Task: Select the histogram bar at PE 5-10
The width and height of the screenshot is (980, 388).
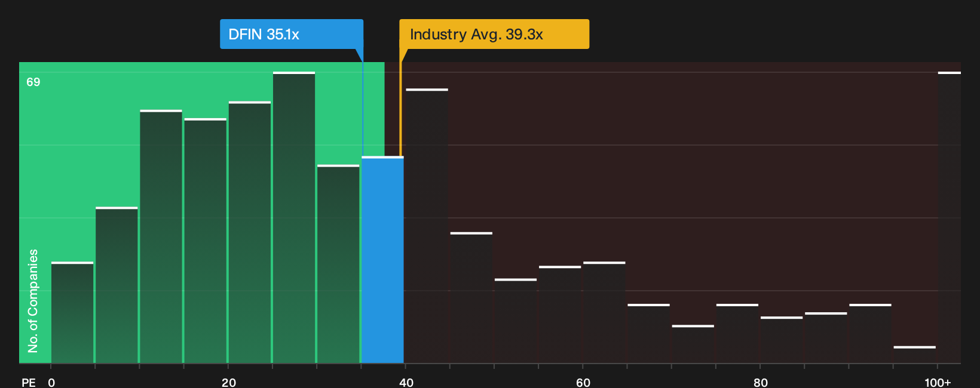Action: click(117, 285)
